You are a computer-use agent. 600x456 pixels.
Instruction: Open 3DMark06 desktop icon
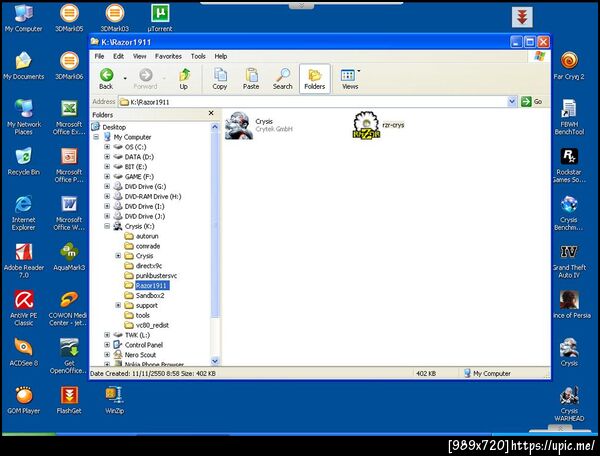point(69,65)
